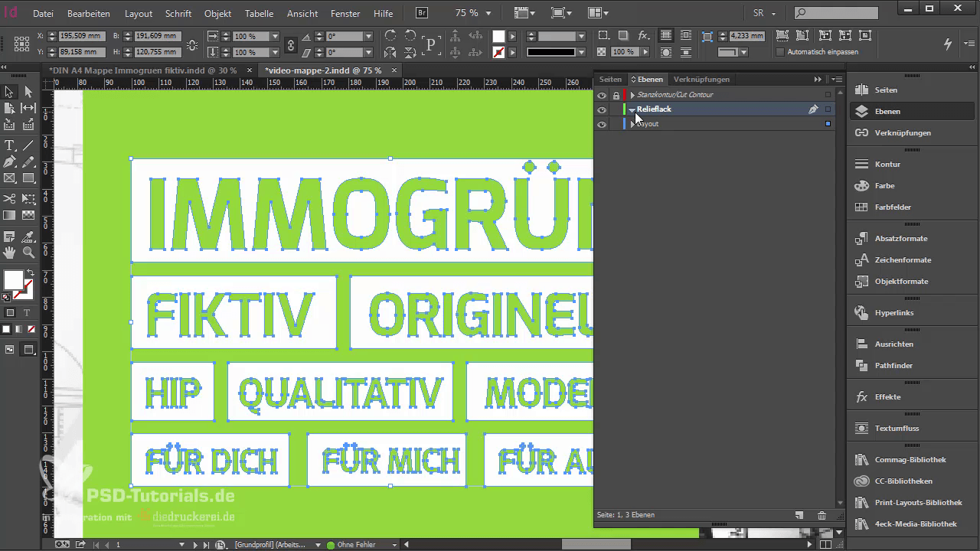
Task: Switch to the Verknüpfungen panel tab
Action: (701, 79)
